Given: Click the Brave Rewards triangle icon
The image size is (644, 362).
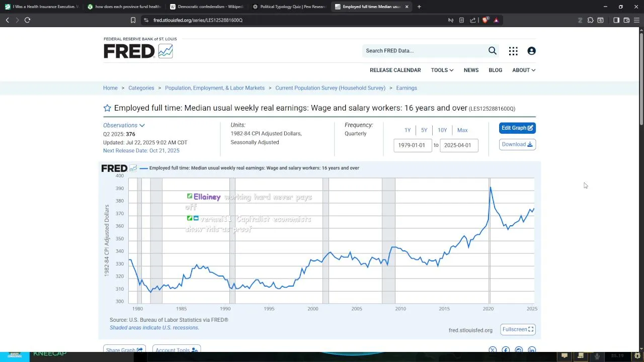Looking at the screenshot, I should [496, 20].
